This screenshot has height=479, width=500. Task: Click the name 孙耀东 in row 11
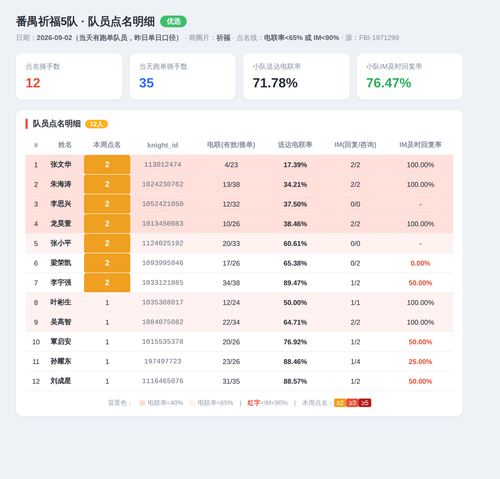(61, 361)
